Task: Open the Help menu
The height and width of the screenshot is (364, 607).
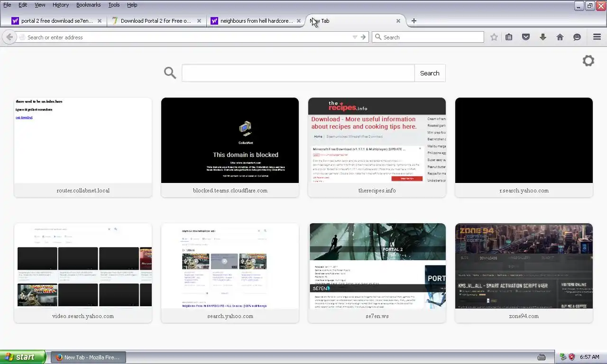Action: 132,5
